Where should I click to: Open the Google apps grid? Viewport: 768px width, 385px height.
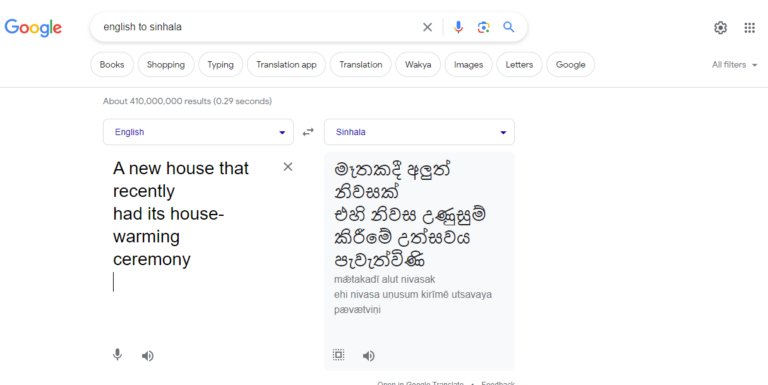750,28
